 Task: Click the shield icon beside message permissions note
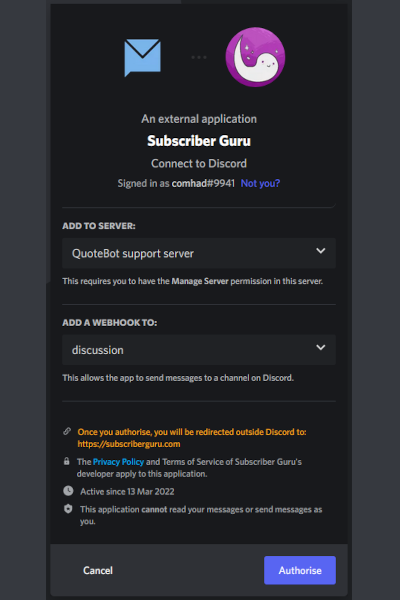[x=68, y=509]
